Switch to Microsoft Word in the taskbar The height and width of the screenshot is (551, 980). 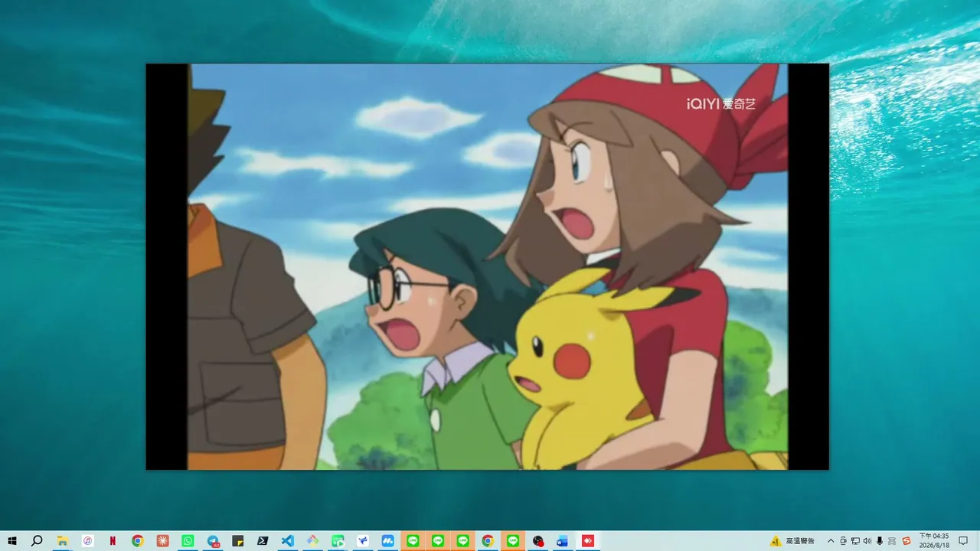(563, 540)
